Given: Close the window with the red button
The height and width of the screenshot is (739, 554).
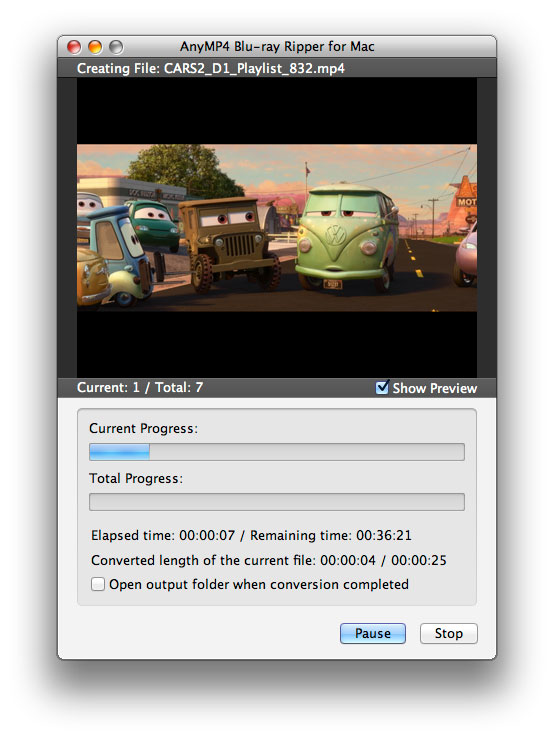Looking at the screenshot, I should 74,47.
